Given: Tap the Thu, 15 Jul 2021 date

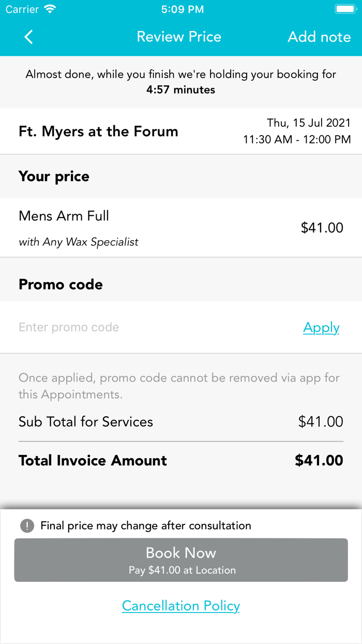Looking at the screenshot, I should (309, 123).
